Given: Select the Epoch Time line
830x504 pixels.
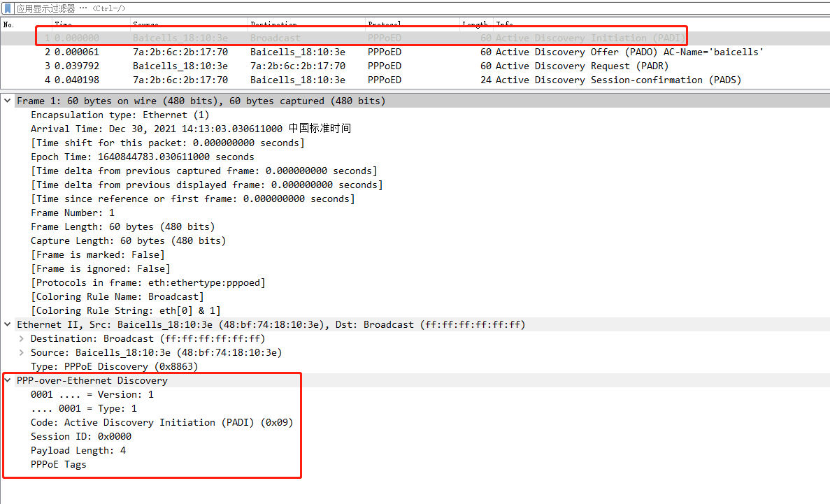Looking at the screenshot, I should (x=143, y=157).
